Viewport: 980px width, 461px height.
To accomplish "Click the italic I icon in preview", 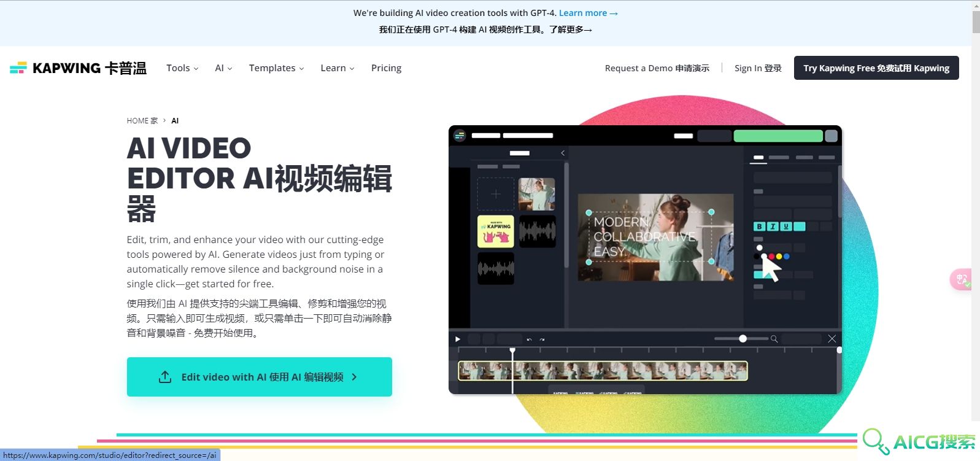I will 773,227.
